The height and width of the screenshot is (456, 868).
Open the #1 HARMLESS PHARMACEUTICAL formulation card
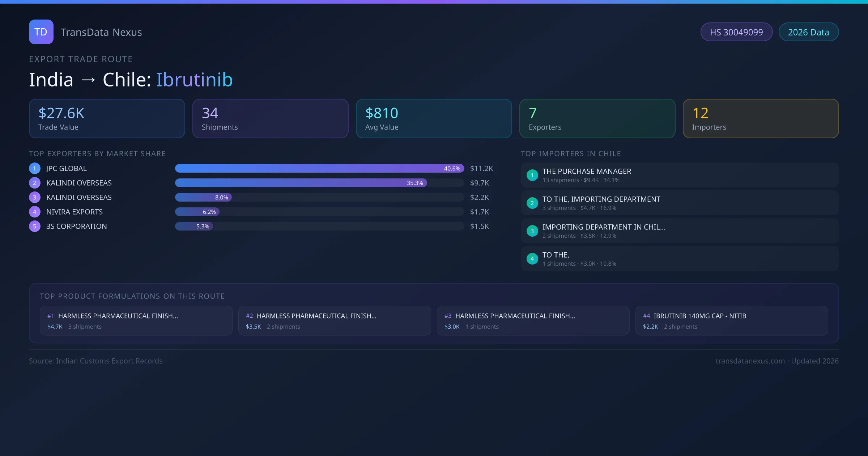click(x=136, y=321)
